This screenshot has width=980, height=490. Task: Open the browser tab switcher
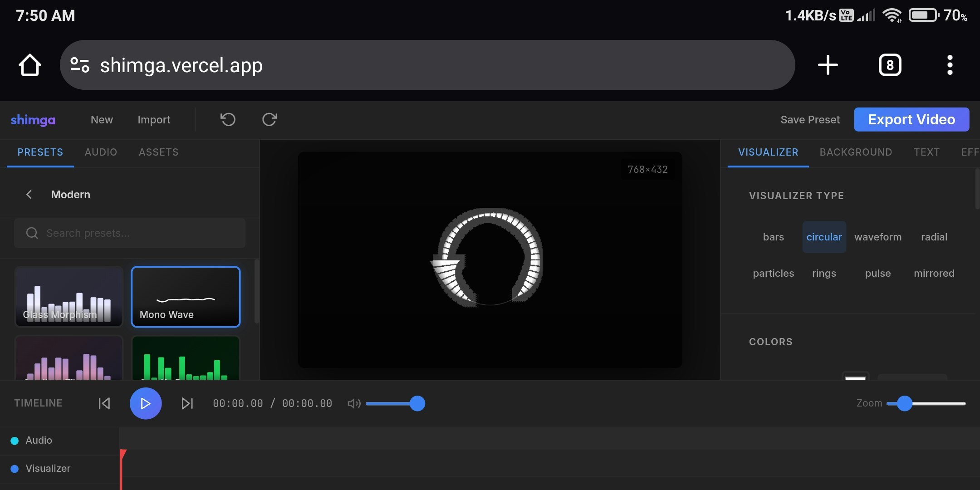tap(890, 64)
